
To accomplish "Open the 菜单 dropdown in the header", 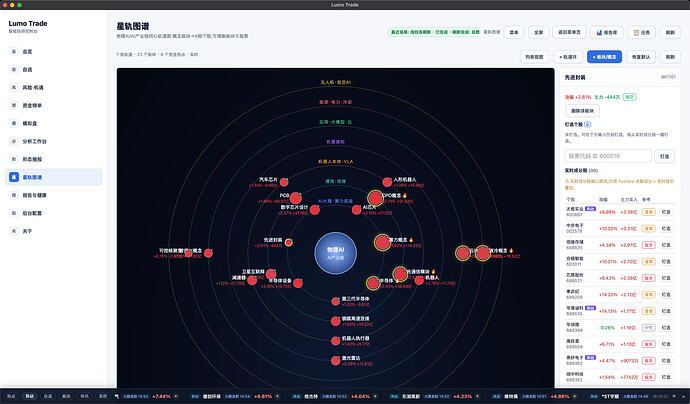I will click(514, 32).
